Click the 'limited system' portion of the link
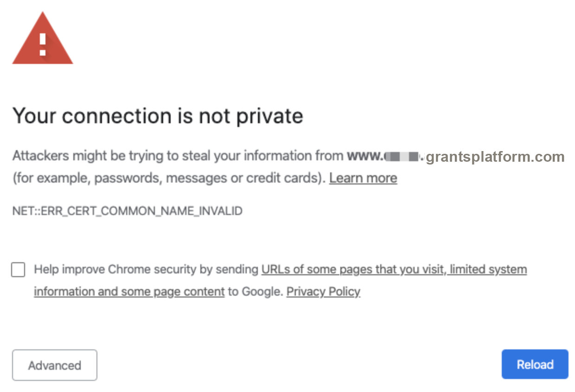The height and width of the screenshot is (392, 575). pos(488,269)
